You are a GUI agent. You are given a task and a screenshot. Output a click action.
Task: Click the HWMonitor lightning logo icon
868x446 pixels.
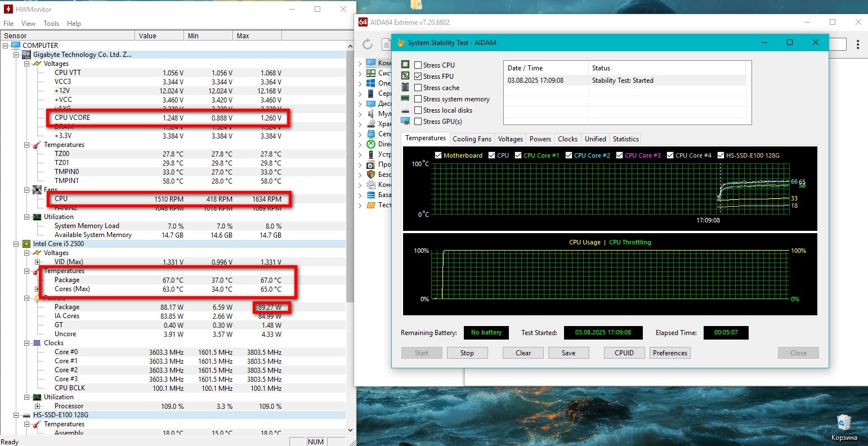(8, 9)
